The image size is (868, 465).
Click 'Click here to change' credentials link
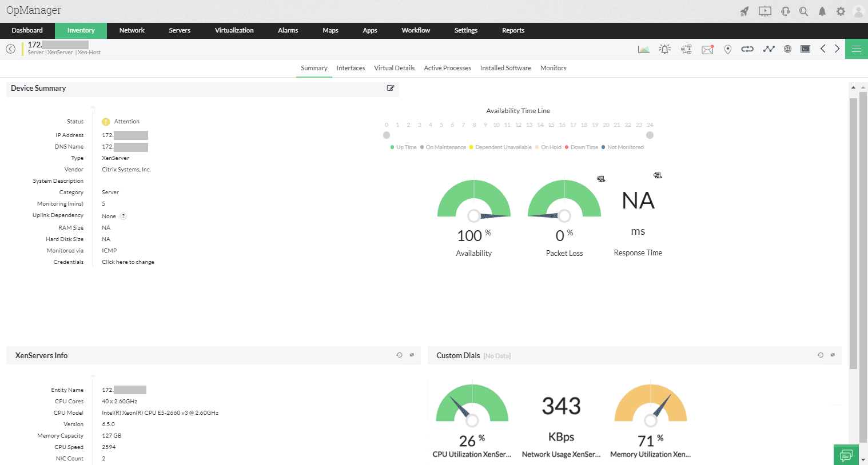(128, 262)
